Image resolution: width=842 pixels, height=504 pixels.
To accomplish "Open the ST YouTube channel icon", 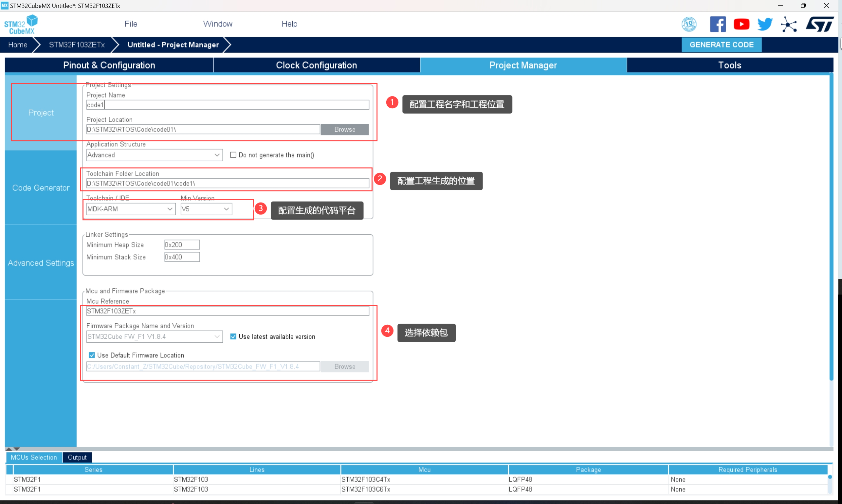I will (x=741, y=25).
